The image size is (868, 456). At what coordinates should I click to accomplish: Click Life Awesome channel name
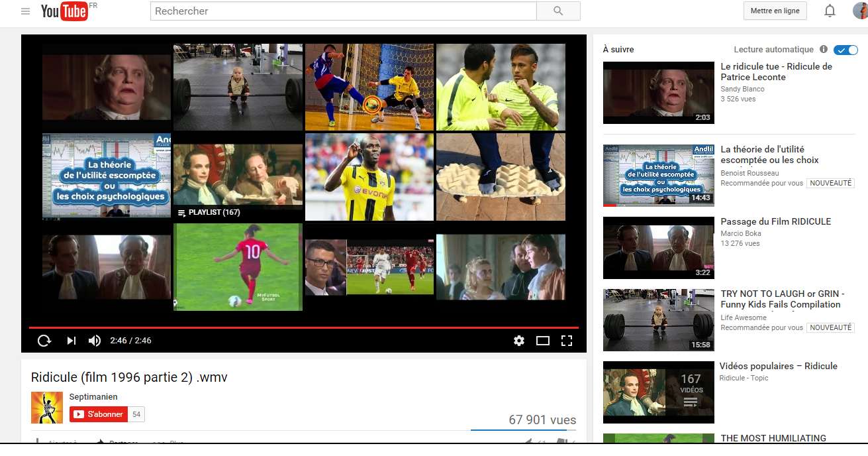coord(744,317)
